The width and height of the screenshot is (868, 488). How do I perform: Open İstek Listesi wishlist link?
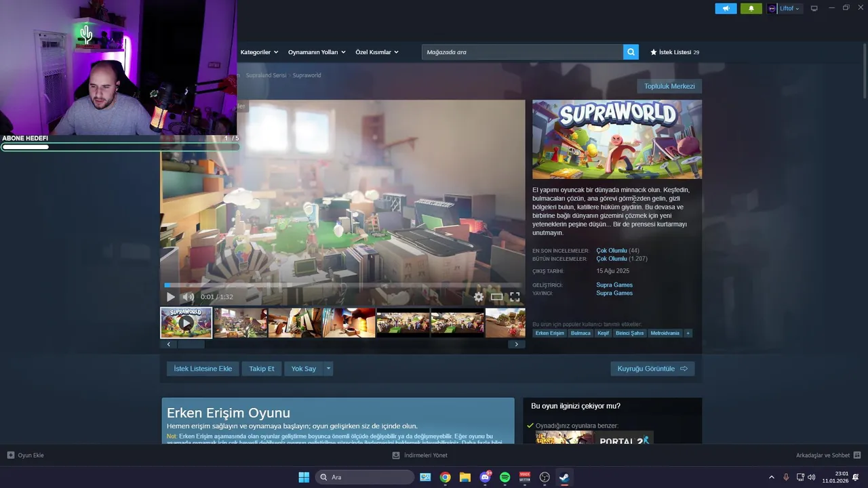click(675, 52)
